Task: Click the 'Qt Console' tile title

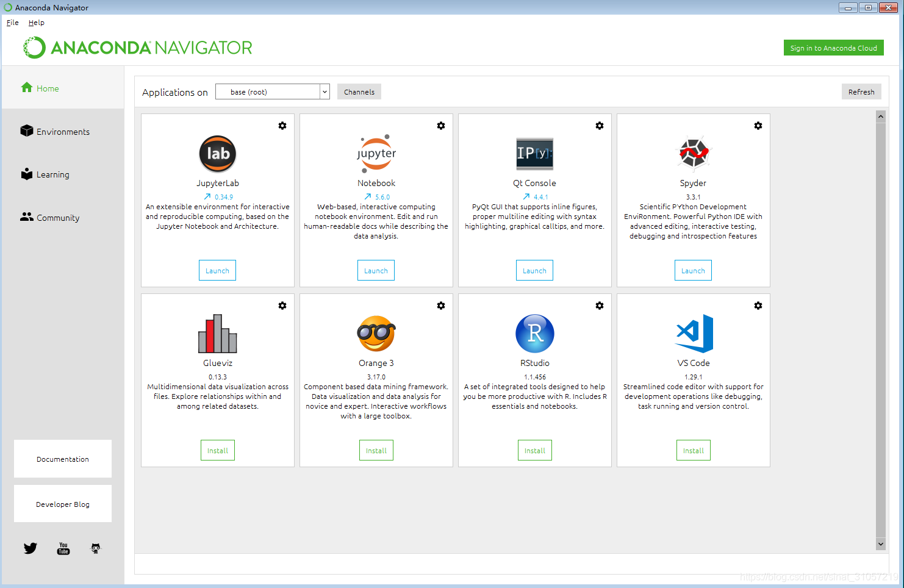Action: click(x=534, y=183)
